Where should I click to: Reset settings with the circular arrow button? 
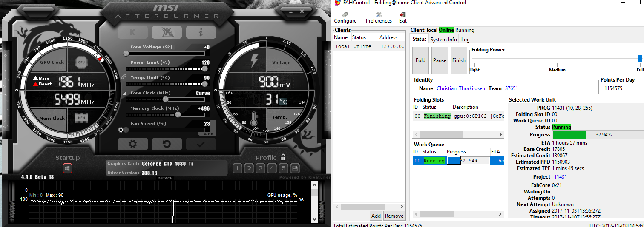(167, 144)
